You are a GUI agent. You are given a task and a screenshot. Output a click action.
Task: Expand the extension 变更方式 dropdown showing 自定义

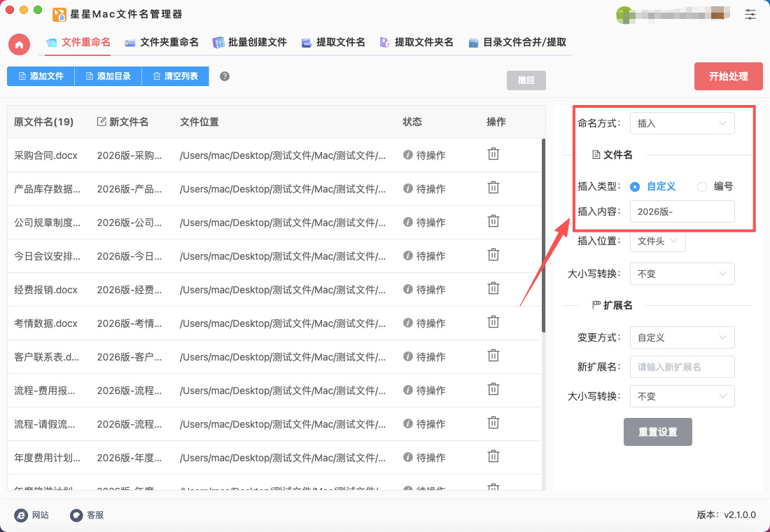682,337
